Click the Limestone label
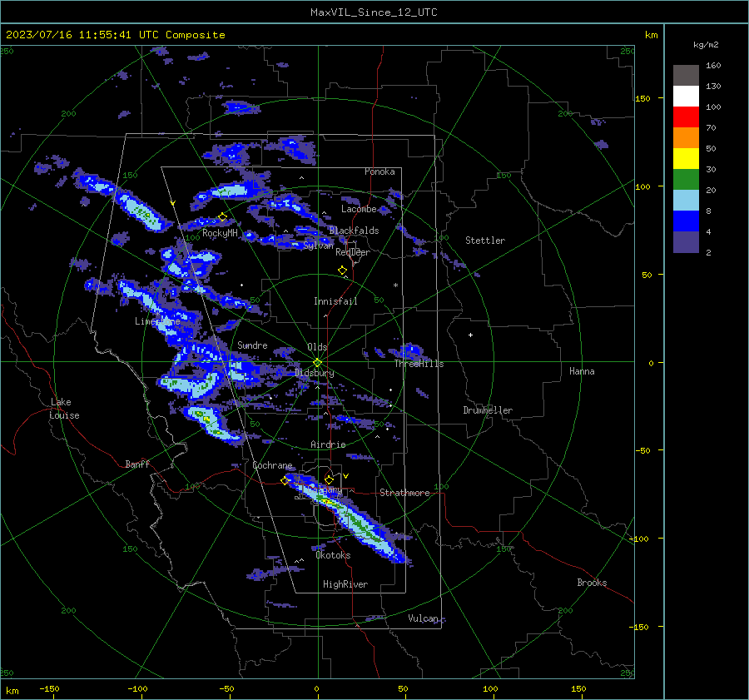Viewport: 749px width, 700px height. tap(157, 321)
